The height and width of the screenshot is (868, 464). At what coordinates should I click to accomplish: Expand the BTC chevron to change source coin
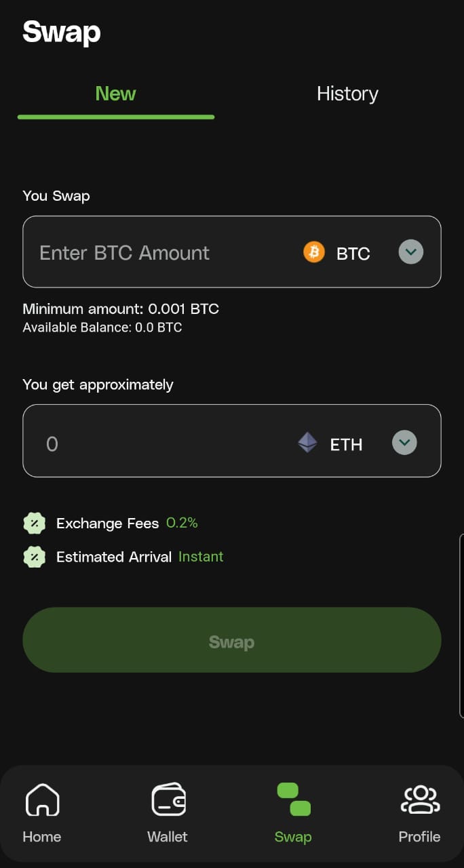410,252
